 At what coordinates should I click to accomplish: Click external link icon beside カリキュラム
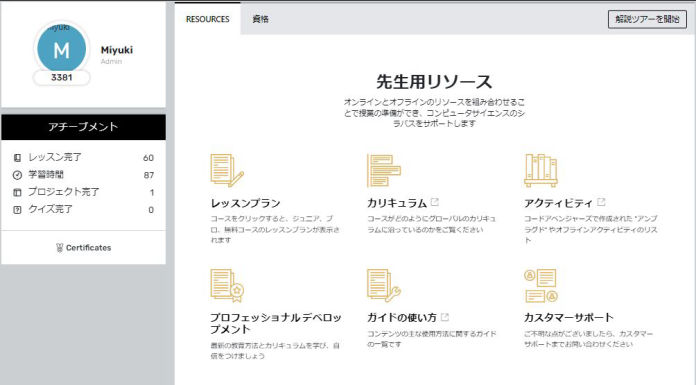pos(435,202)
